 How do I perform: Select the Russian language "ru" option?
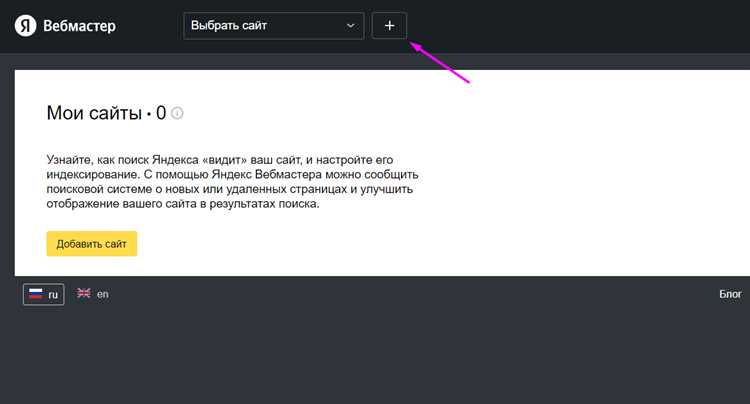point(44,294)
